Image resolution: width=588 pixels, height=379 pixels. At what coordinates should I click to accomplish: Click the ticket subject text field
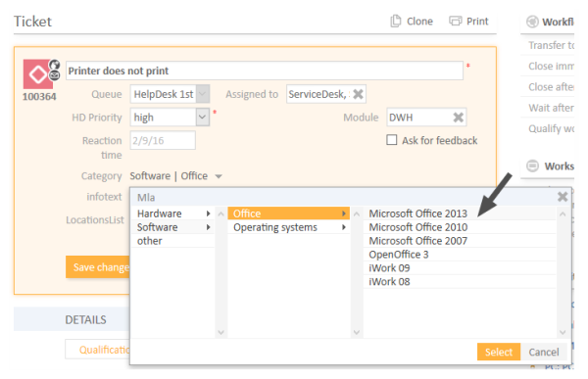tap(265, 71)
